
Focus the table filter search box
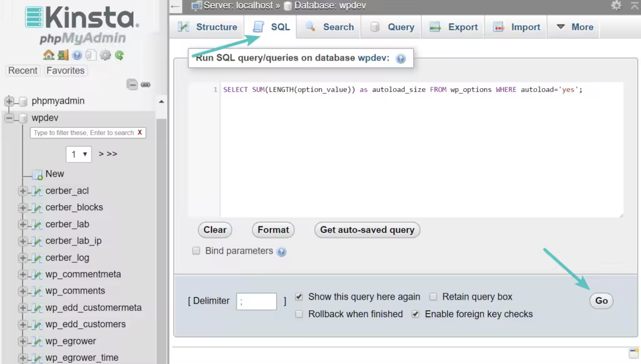click(x=84, y=133)
